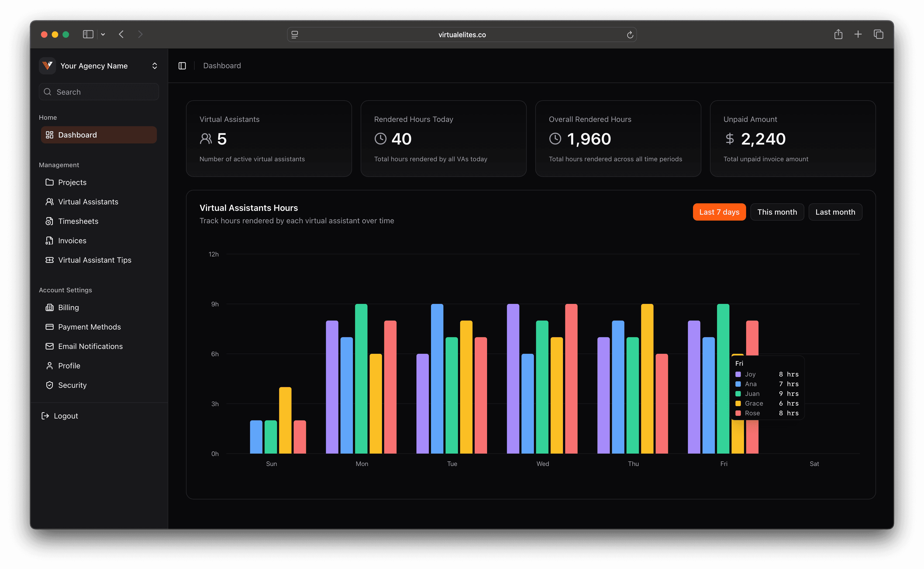
Task: Click the Email Notifications envelope icon
Action: 50,346
